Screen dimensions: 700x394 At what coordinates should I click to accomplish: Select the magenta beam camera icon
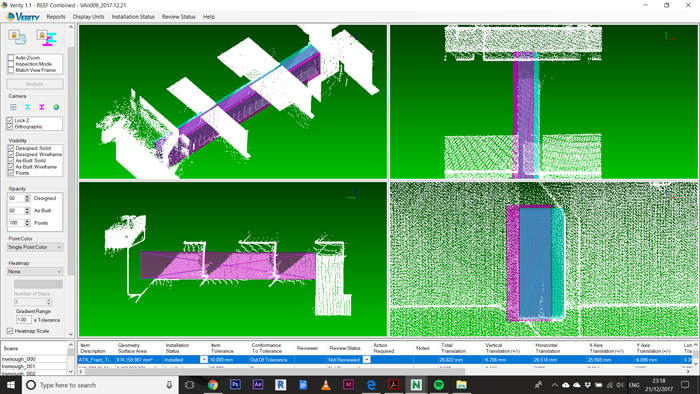(x=42, y=107)
